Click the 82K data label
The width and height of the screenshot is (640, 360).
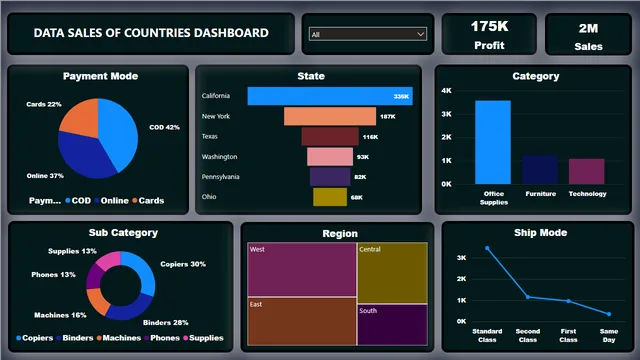click(x=360, y=177)
